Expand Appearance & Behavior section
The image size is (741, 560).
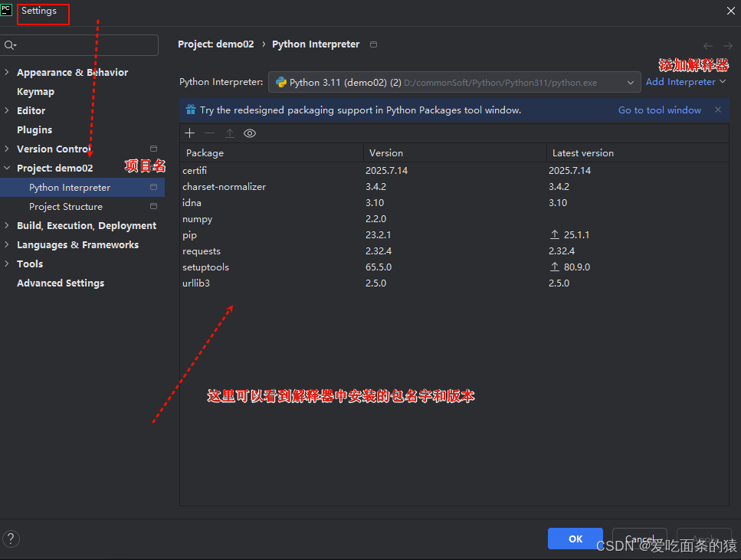pyautogui.click(x=7, y=72)
